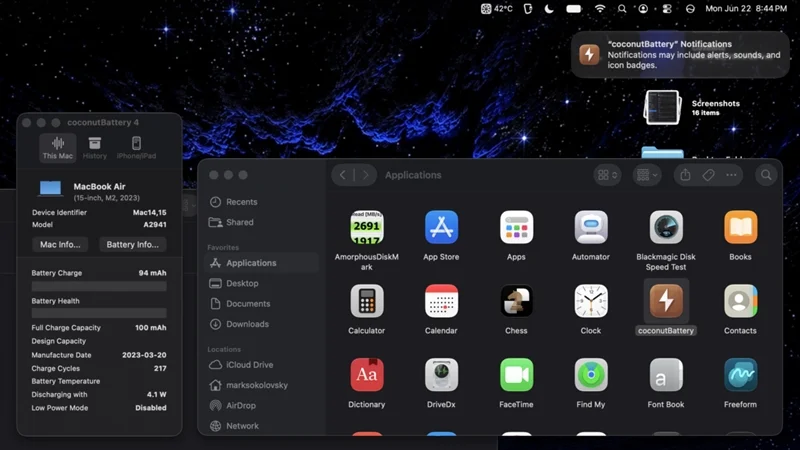The height and width of the screenshot is (450, 800).
Task: Select coconutBattery icon in Finder
Action: pos(666,301)
